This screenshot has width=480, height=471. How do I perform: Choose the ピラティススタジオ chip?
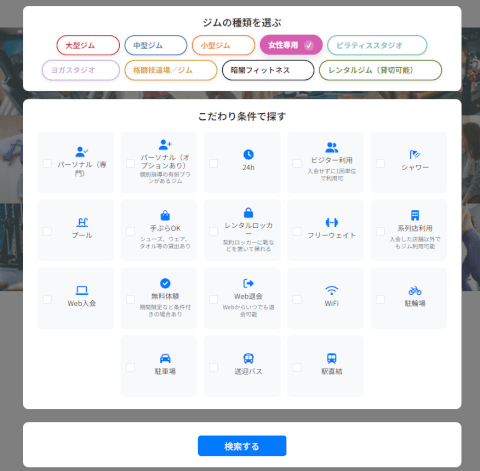point(377,45)
